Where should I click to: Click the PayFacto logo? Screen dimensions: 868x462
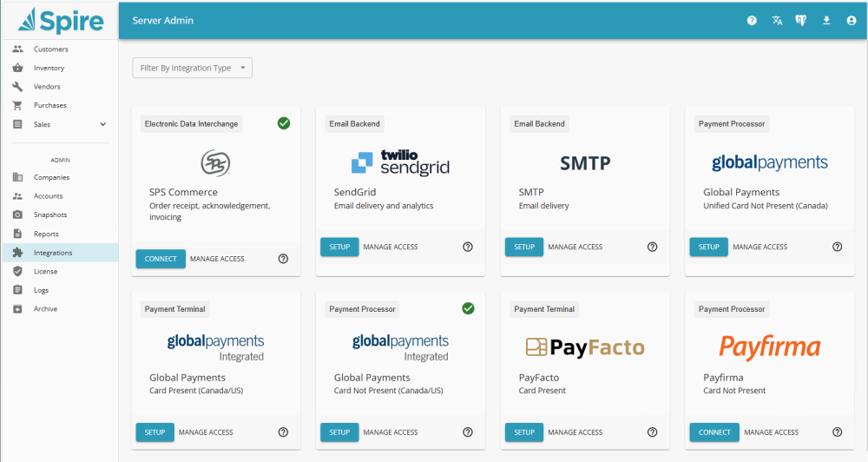pos(585,347)
